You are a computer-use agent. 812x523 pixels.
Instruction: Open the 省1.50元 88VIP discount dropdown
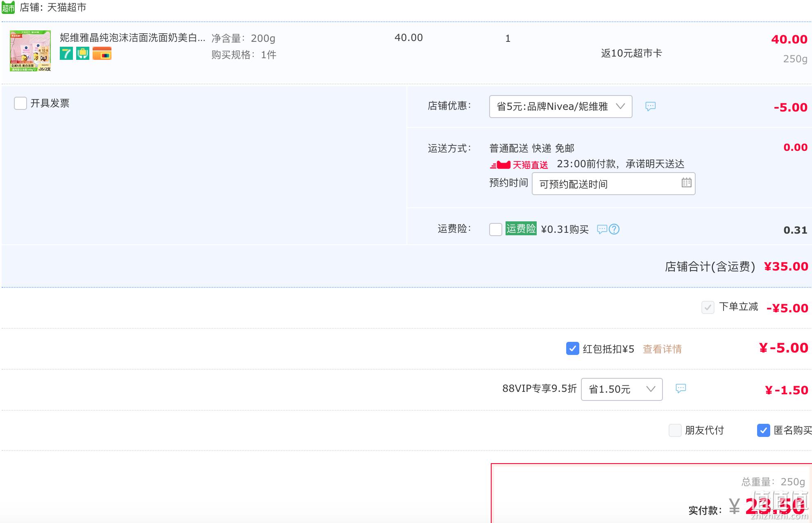[x=621, y=389]
